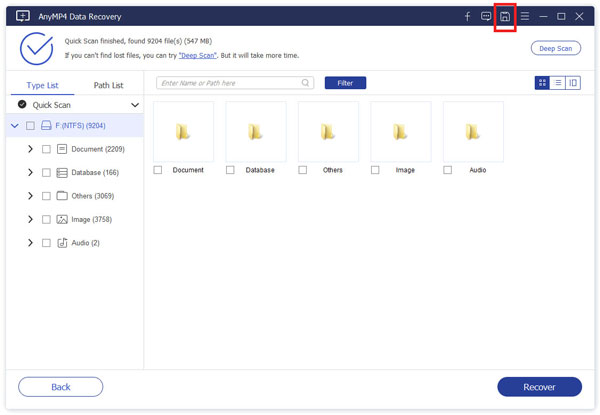Screen dimensions: 600x415
Task: Open the feedback chat icon
Action: pyautogui.click(x=486, y=17)
